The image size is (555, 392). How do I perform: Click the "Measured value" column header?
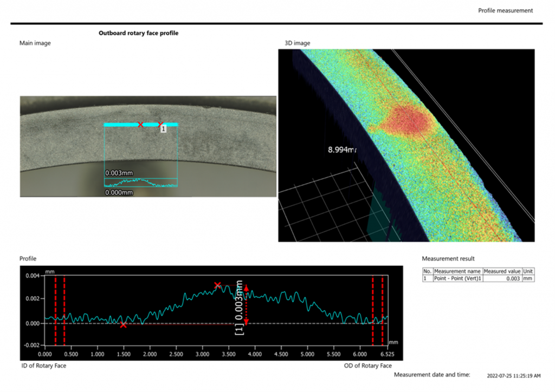coord(502,271)
